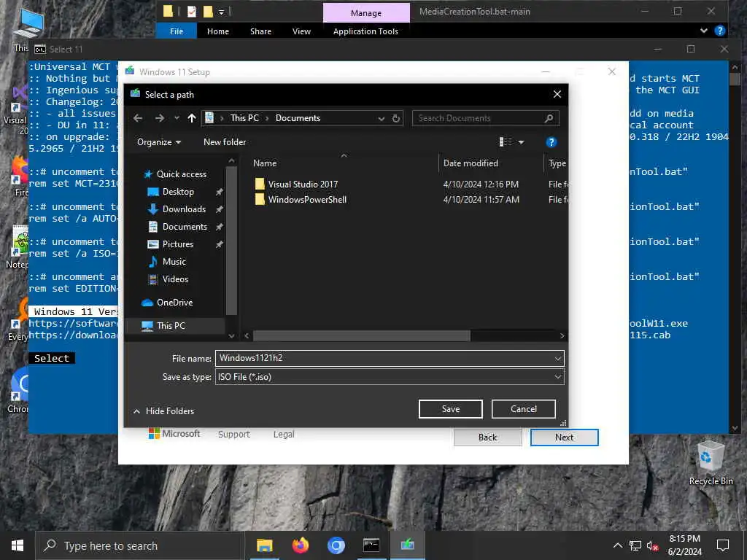Click the Save button
747x560 pixels.
click(x=451, y=409)
